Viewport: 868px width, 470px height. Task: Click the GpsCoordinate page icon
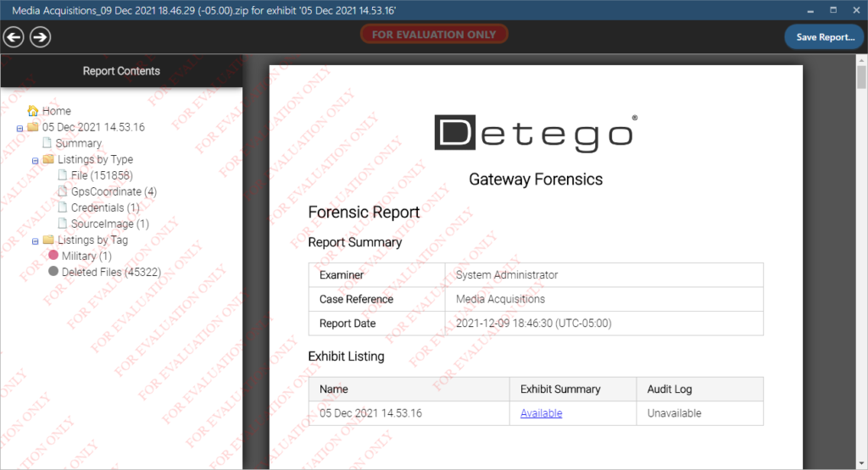63,191
